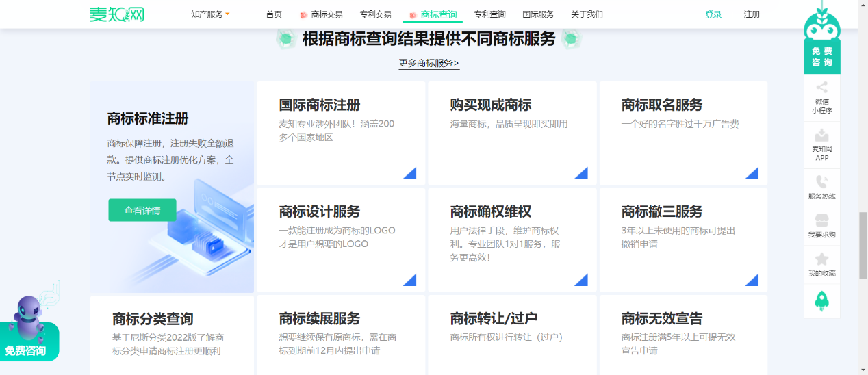
Task: Click the green rocket back-to-top icon
Action: [x=822, y=301]
